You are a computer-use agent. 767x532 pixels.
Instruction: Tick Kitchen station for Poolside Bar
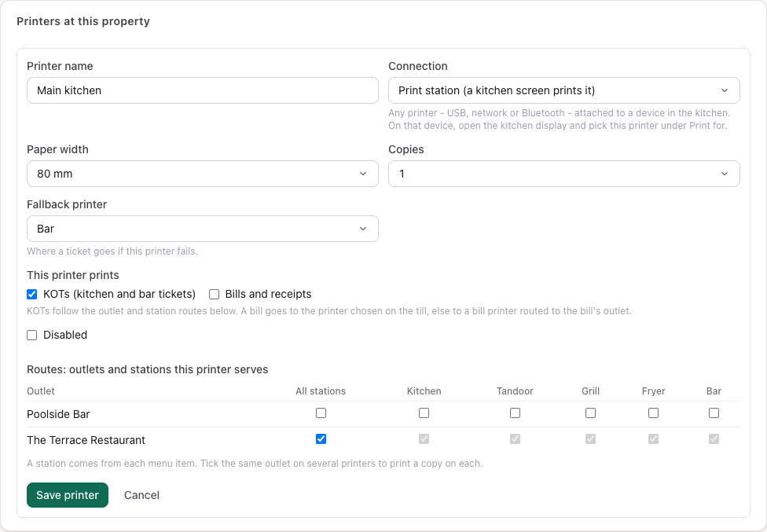pos(424,413)
